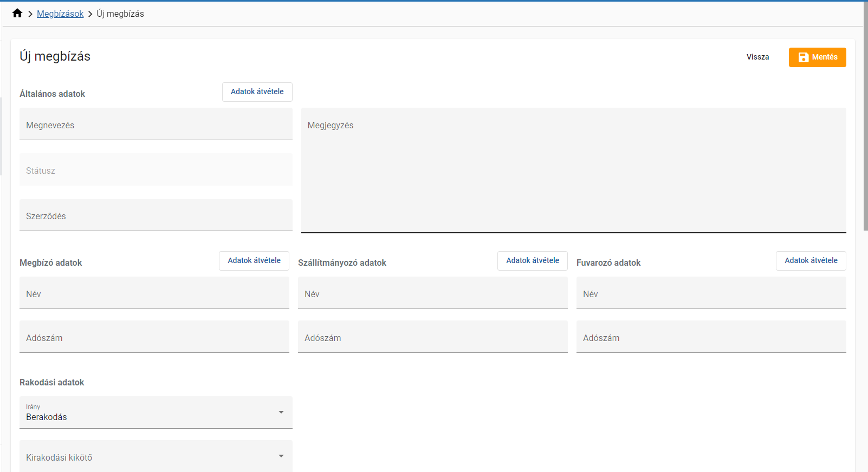The width and height of the screenshot is (868, 472).
Task: Click the vertical page scrollbar
Action: point(865,116)
